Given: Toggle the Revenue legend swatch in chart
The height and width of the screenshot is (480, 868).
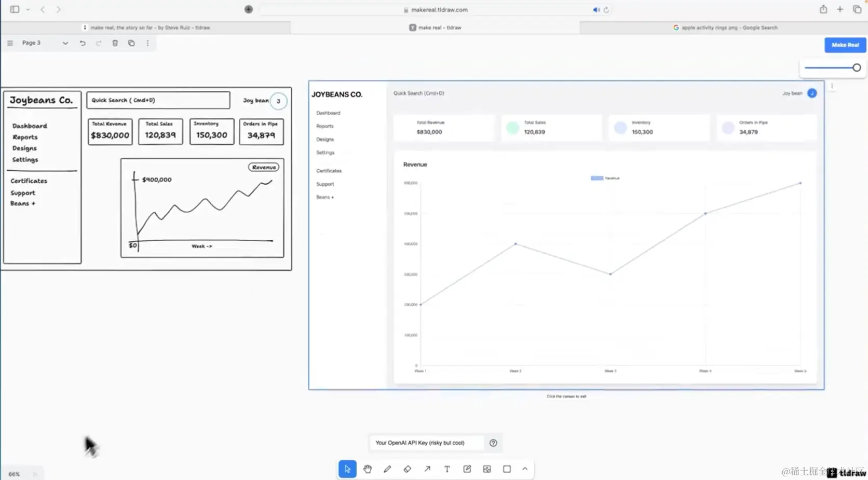Looking at the screenshot, I should click(x=597, y=178).
